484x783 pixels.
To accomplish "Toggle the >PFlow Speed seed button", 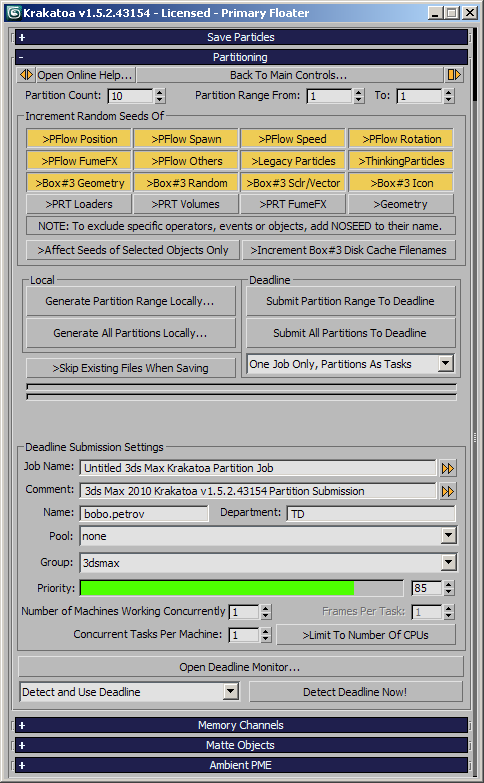I will (293, 139).
